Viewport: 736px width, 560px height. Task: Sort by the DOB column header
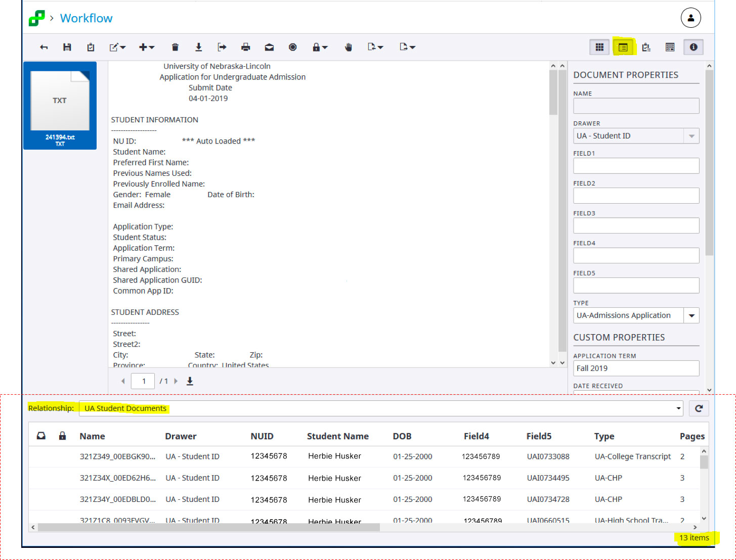pyautogui.click(x=402, y=436)
